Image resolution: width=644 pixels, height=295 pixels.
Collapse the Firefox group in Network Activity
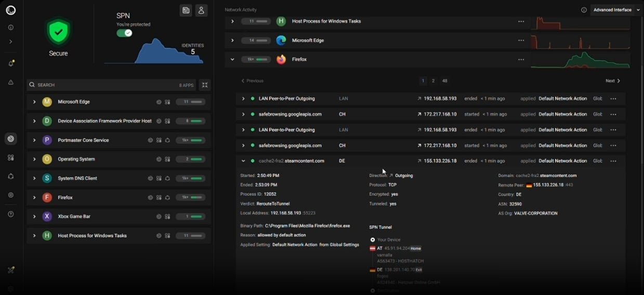click(x=232, y=59)
